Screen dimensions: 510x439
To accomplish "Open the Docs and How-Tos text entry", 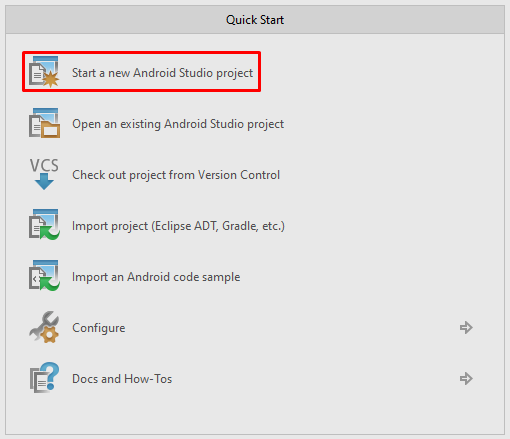I will pos(122,379).
